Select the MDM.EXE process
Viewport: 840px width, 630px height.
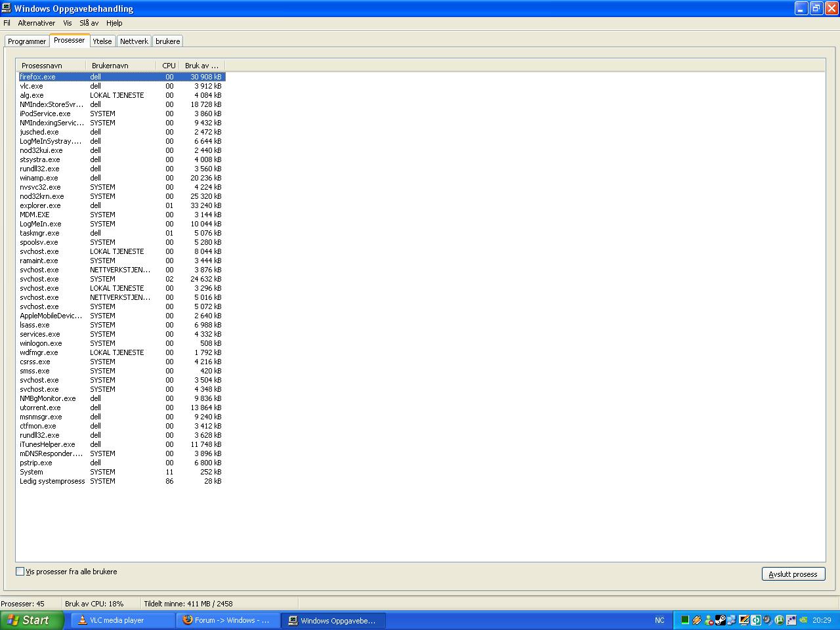(x=122, y=215)
